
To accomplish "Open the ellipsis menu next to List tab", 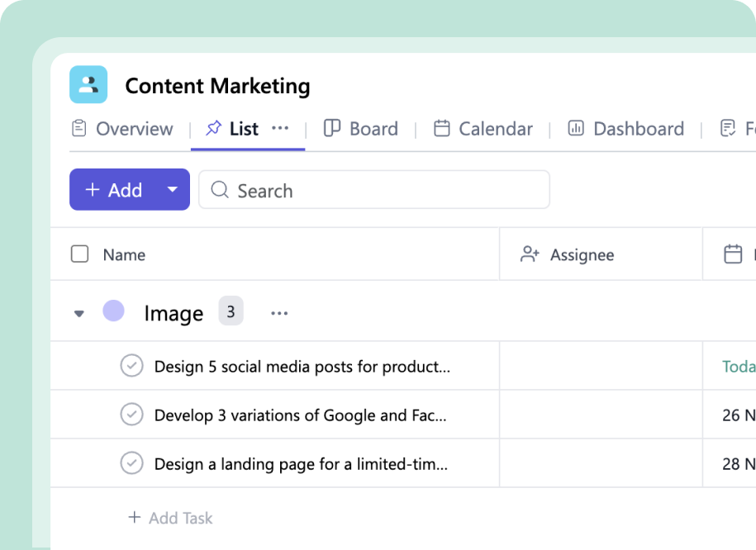I will tap(280, 129).
